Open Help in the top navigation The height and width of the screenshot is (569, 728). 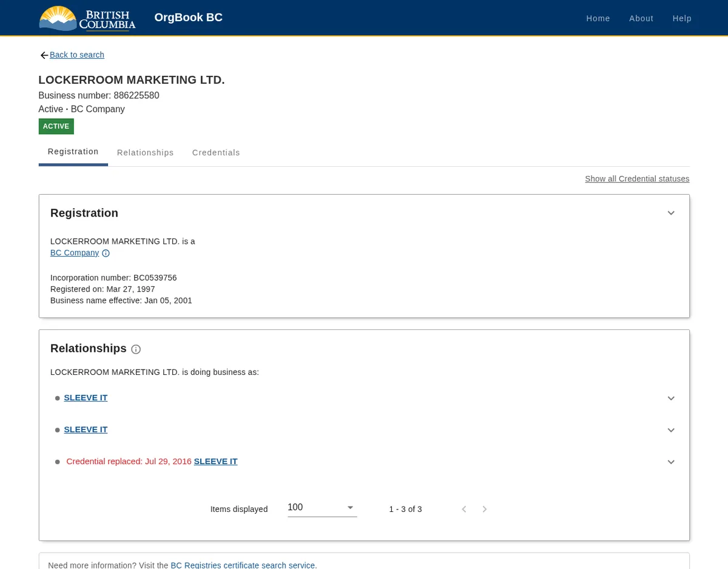682,18
